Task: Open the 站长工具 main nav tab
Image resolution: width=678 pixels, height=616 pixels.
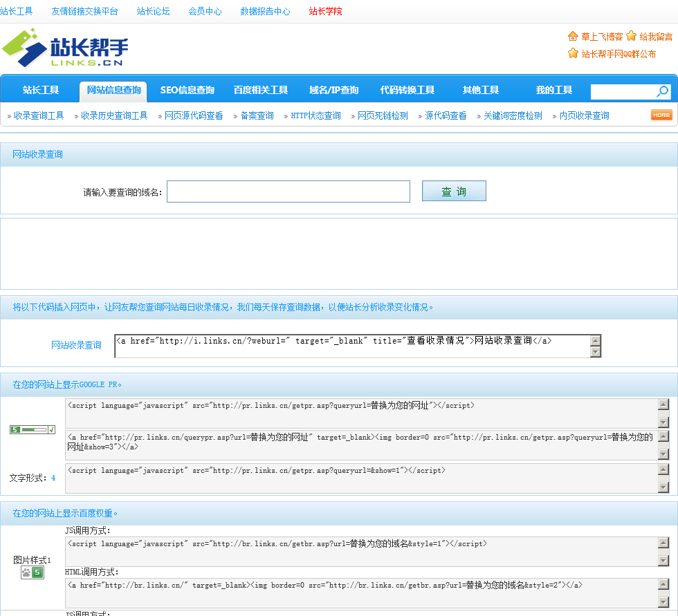Action: (x=41, y=90)
